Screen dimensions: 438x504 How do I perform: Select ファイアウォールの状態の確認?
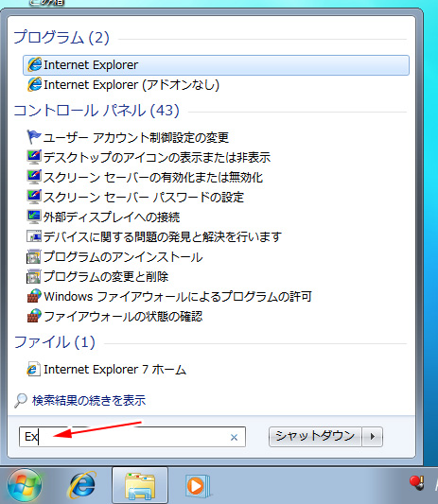tap(114, 316)
